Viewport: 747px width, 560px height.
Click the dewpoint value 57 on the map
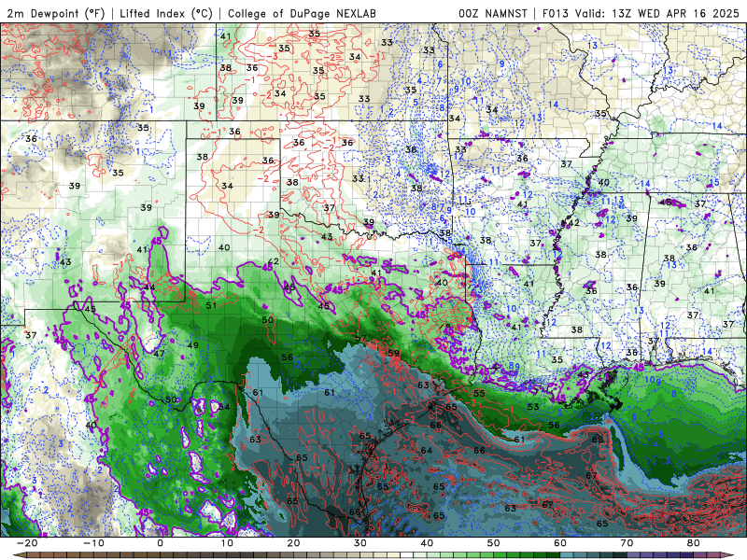coord(360,340)
